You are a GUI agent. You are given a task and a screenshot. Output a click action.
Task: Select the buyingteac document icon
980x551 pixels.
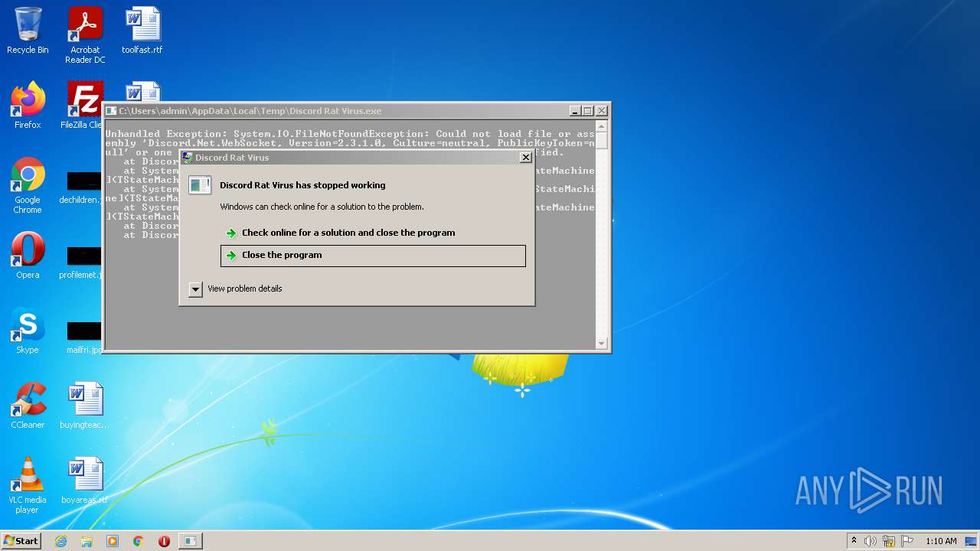[x=84, y=406]
